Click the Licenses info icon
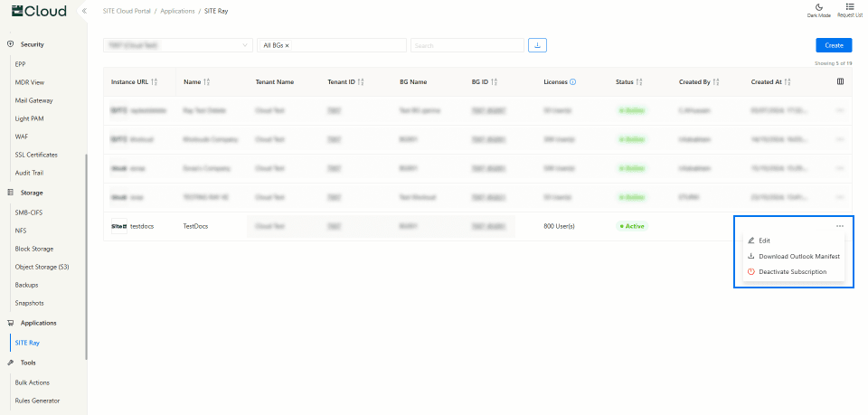Viewport: 868px width, 415px height. [573, 82]
